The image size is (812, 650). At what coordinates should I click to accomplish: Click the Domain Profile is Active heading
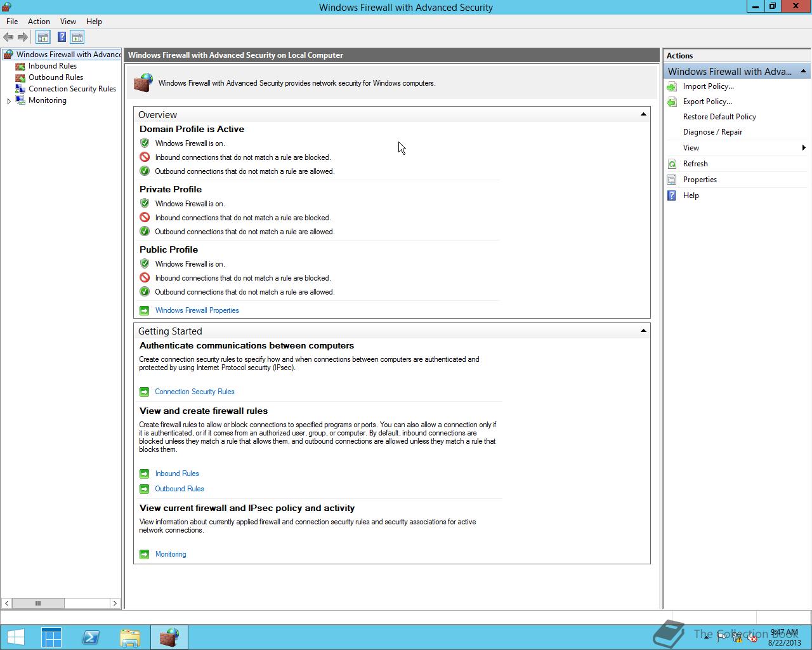coord(192,129)
